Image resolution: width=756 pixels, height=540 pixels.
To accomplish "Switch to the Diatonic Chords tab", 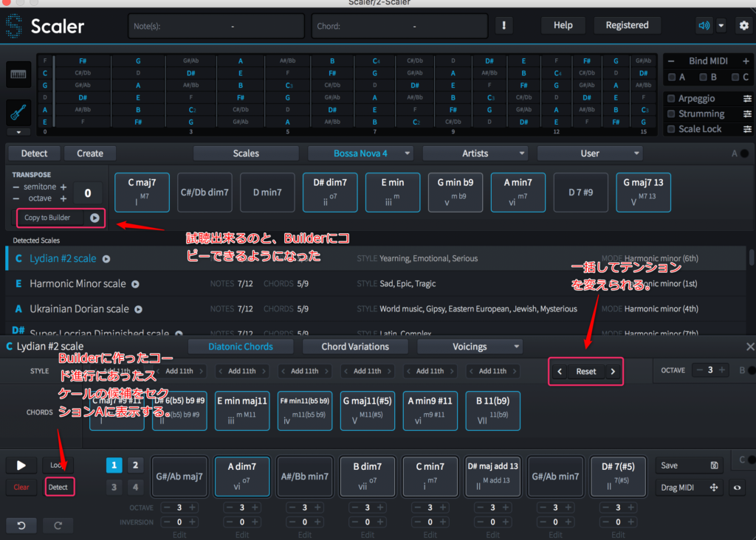I will (x=241, y=347).
